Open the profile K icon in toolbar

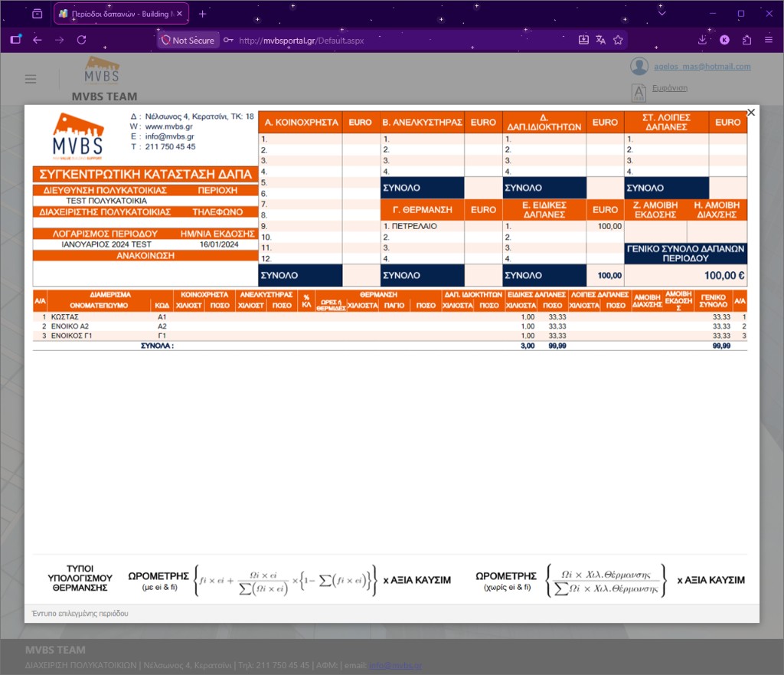point(724,40)
